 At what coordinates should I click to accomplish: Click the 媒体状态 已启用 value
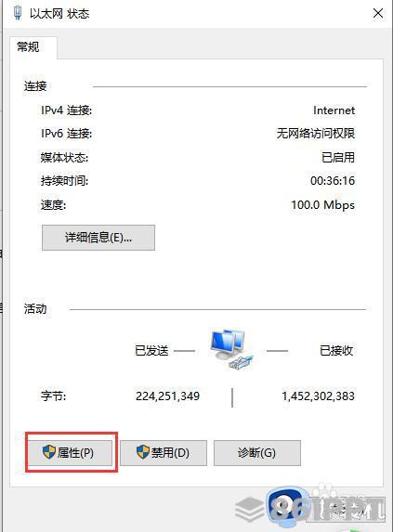pos(338,157)
